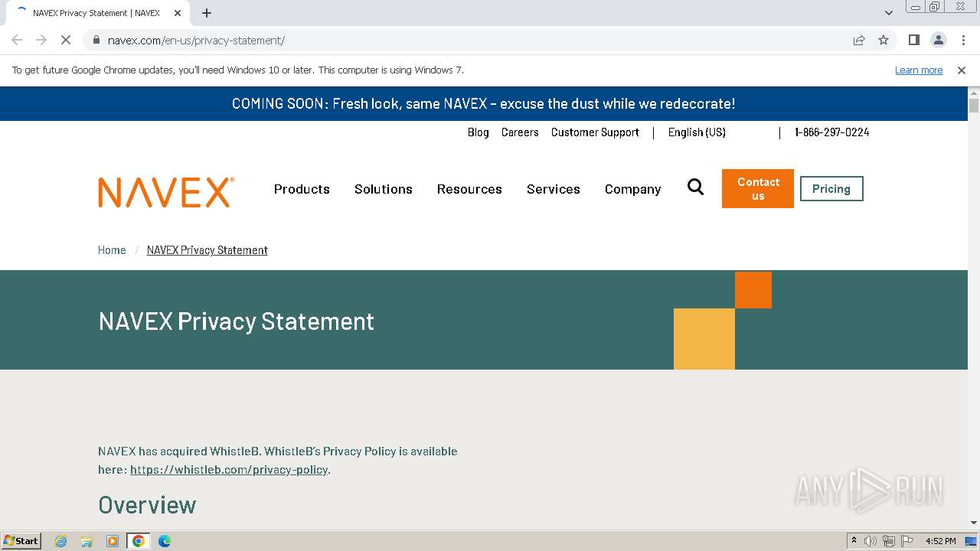Open the Services menu
This screenshot has height=551, width=980.
coord(554,189)
